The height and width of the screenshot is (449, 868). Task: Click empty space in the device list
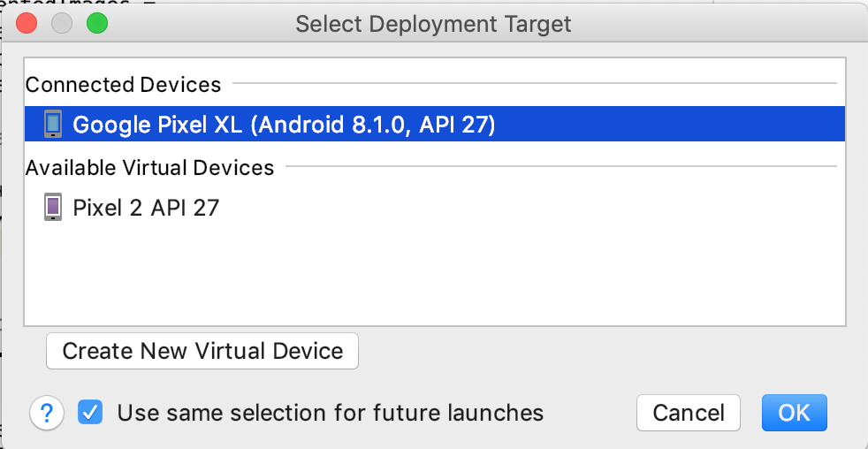(433, 274)
